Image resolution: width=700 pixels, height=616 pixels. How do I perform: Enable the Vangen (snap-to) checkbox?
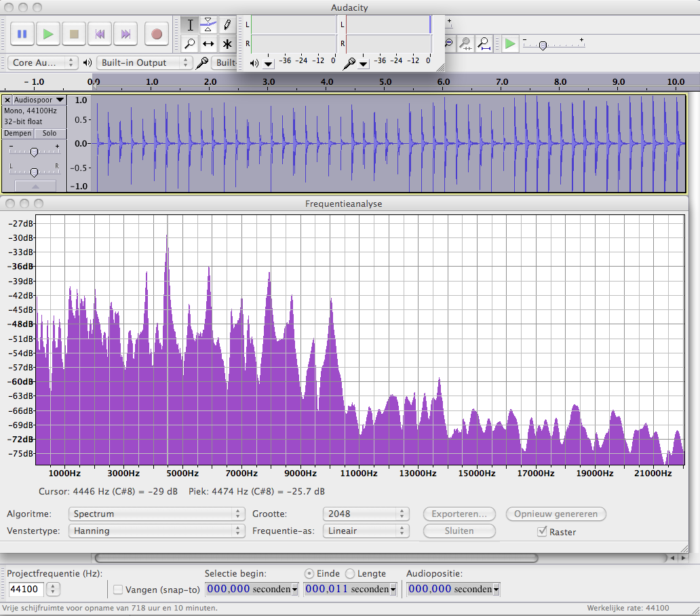(x=118, y=590)
